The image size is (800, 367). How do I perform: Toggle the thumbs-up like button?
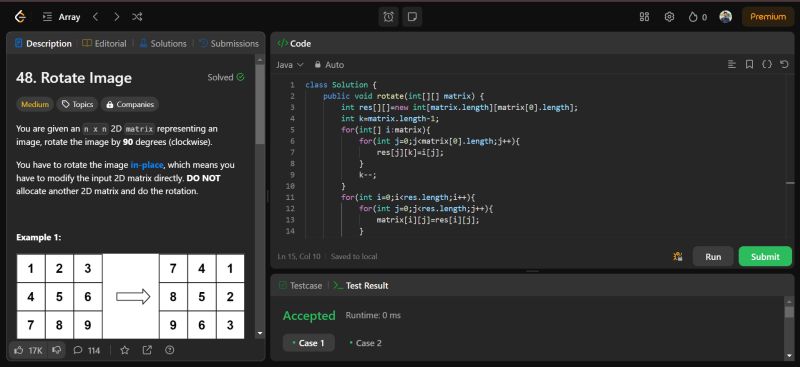28,350
